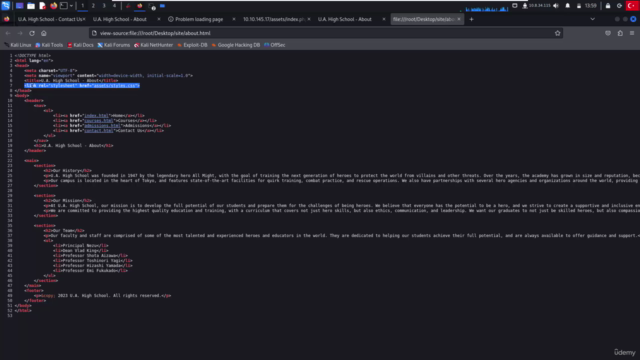Close the active view-source tab

pos(459,19)
